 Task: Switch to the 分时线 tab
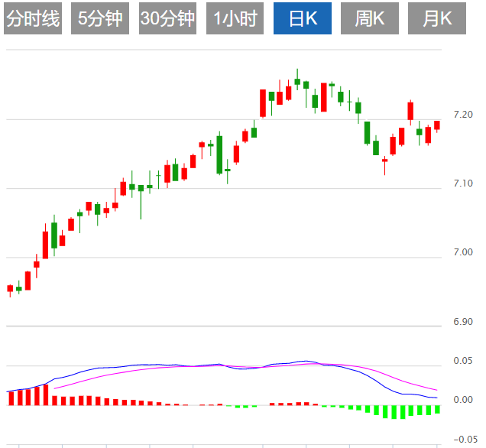click(x=32, y=19)
